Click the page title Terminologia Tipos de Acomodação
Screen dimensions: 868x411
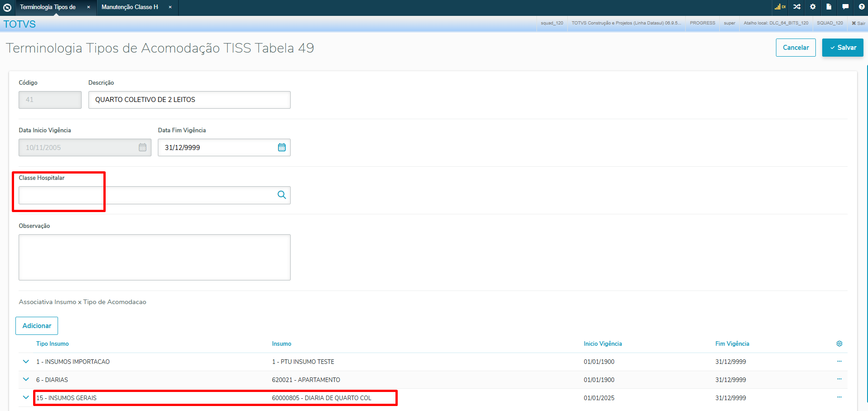pyautogui.click(x=160, y=48)
